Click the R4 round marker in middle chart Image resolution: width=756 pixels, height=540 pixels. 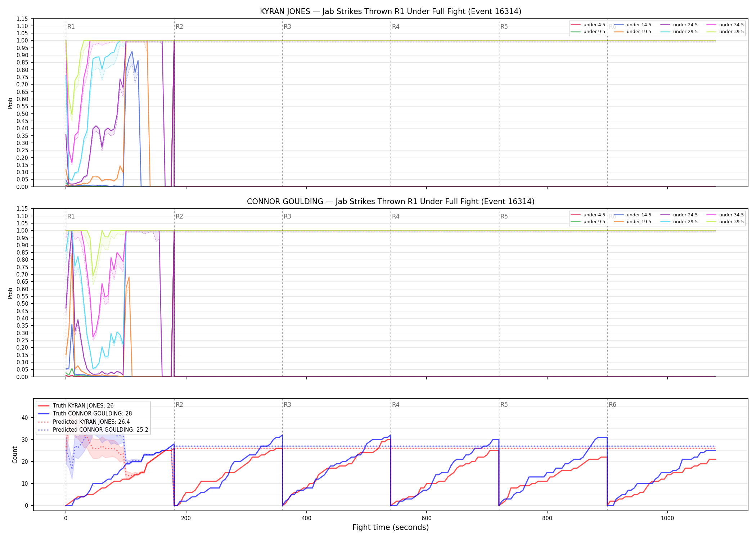[396, 216]
